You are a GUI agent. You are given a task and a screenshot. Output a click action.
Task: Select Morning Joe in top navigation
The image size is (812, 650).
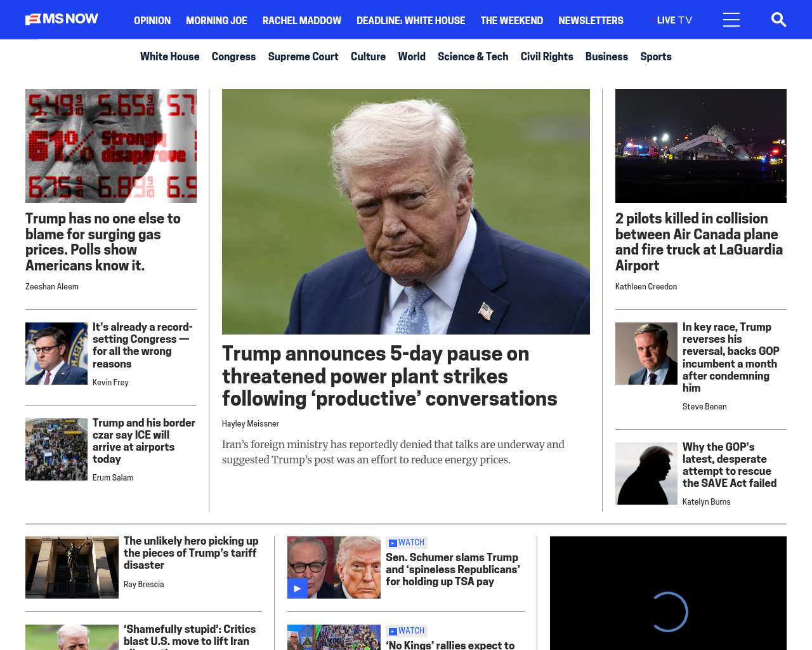(216, 20)
